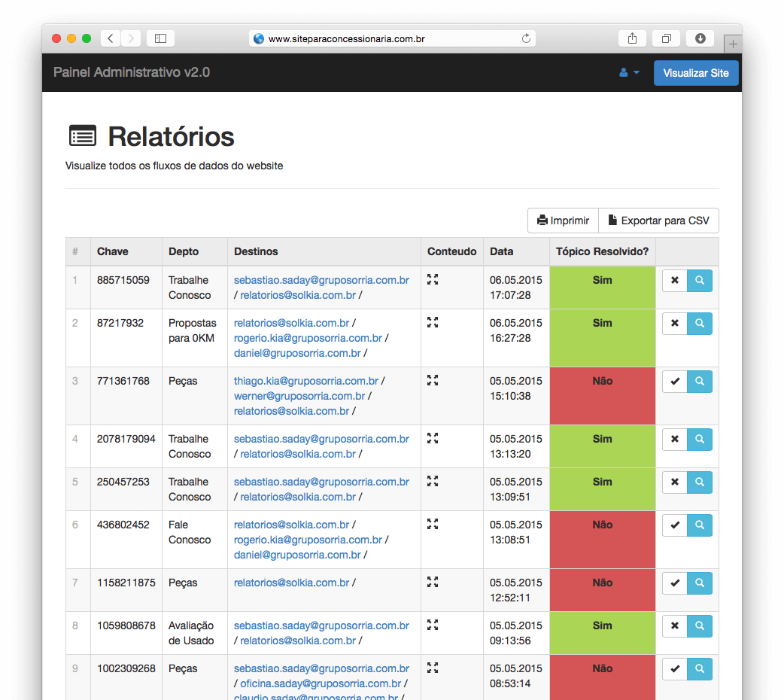Go back with the browser back arrow
The image size is (784, 700).
pos(111,38)
